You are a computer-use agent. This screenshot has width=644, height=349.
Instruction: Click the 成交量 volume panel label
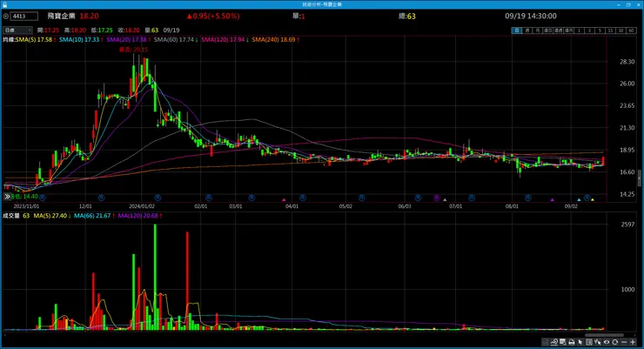tap(11, 216)
